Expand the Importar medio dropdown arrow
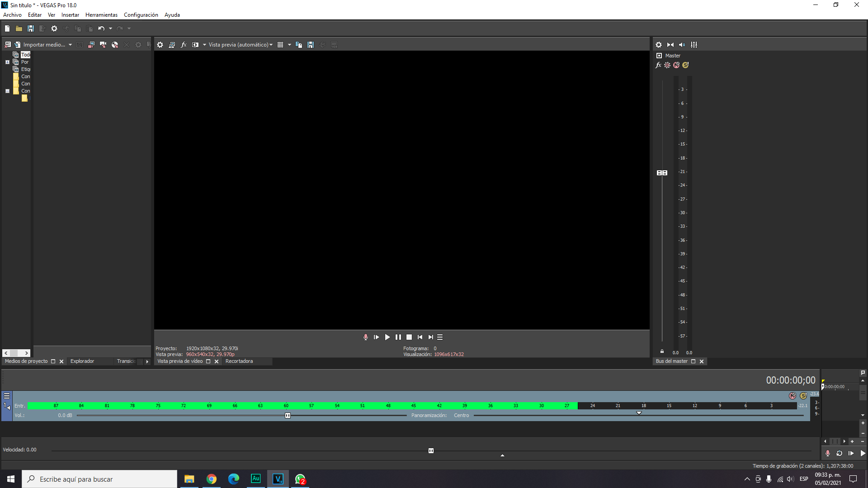 [x=70, y=45]
